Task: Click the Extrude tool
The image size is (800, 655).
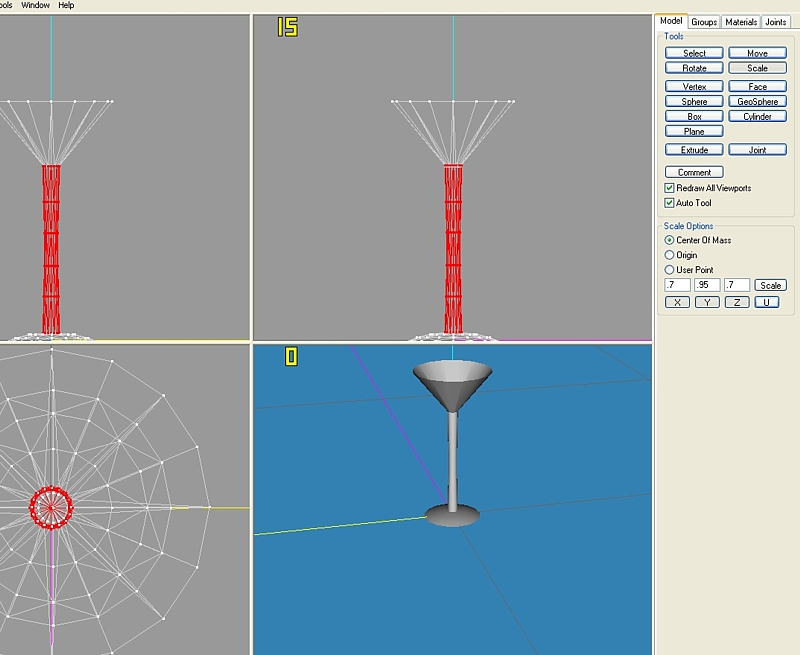Action: point(694,150)
